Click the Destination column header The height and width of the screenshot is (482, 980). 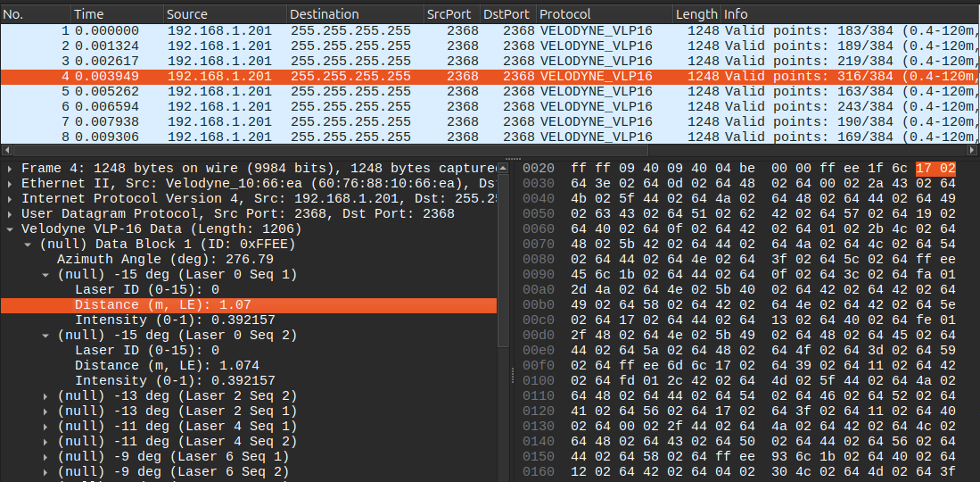pos(354,13)
